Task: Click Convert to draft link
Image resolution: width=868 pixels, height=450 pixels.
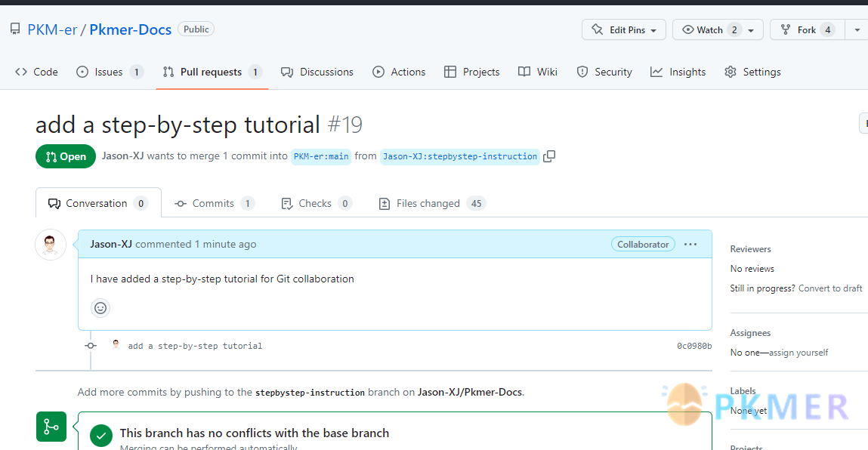Action: coord(830,288)
